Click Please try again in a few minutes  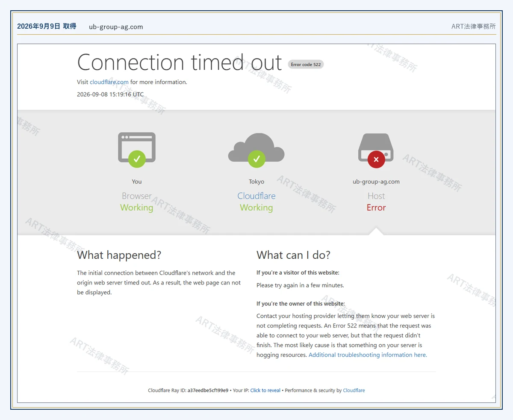[x=300, y=285]
